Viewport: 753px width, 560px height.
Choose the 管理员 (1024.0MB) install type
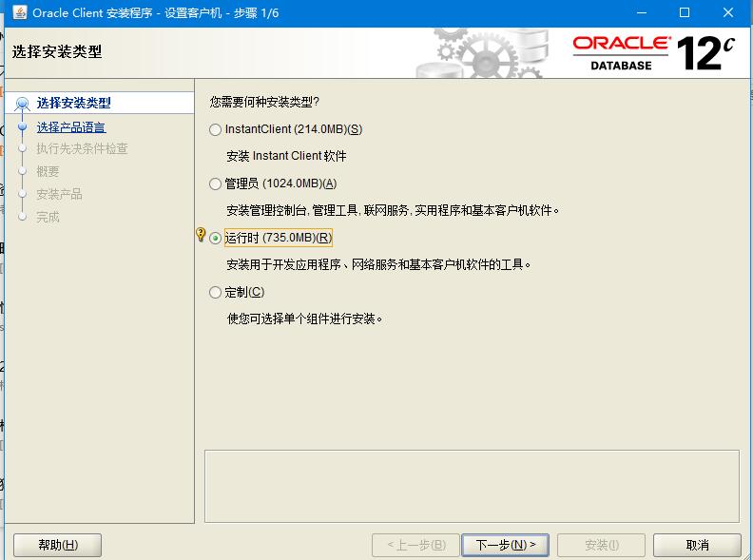[215, 183]
